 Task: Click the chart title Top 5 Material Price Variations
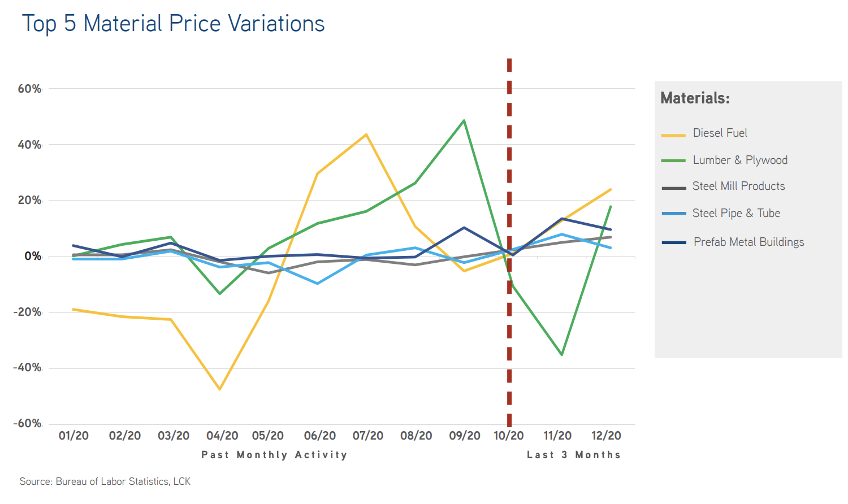tap(173, 24)
